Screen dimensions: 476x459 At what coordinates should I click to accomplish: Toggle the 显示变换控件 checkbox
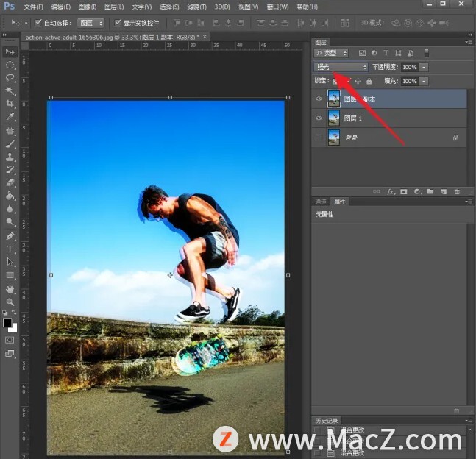[x=118, y=23]
